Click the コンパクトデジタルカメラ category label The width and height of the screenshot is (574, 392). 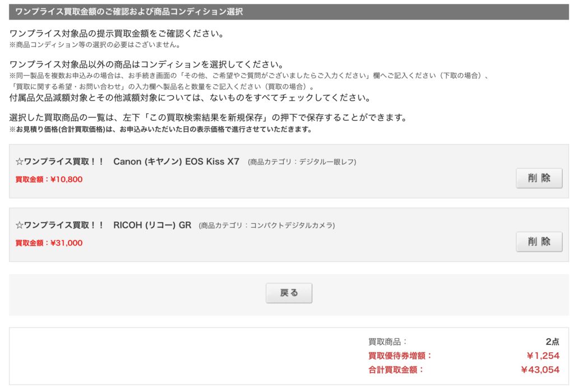(266, 225)
